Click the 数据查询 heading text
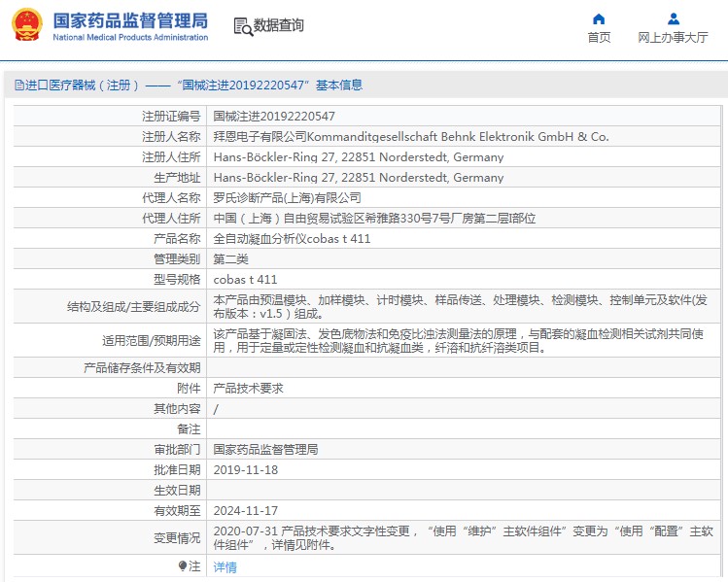 pos(279,25)
